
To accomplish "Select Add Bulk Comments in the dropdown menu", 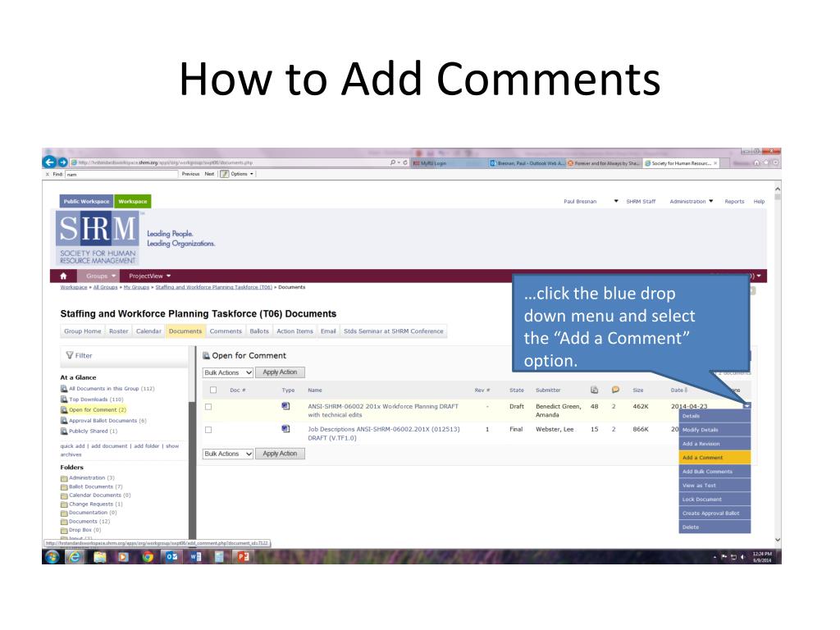I will pyautogui.click(x=714, y=472).
